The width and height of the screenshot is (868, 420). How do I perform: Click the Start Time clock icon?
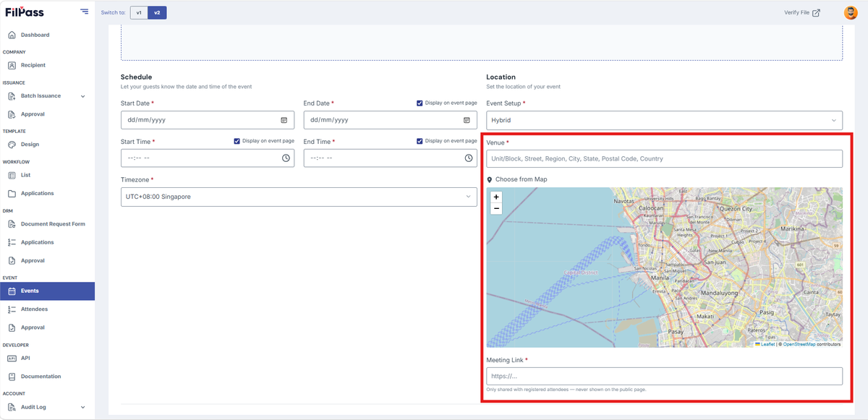click(286, 158)
